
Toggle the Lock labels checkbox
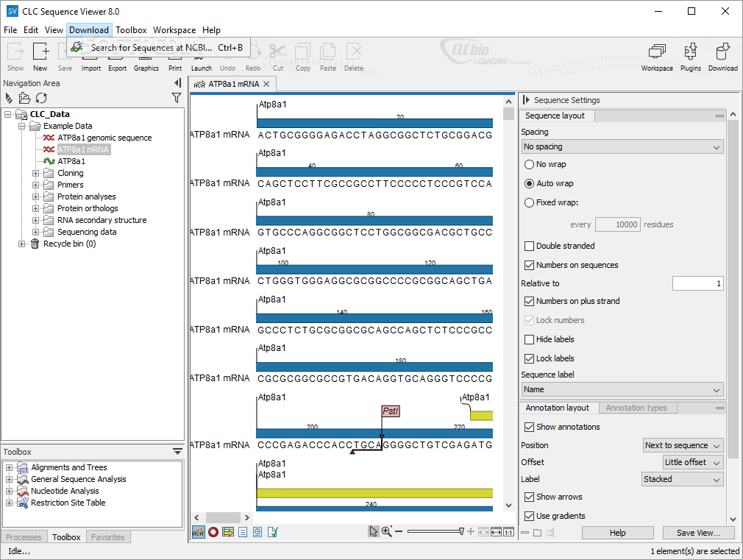529,358
